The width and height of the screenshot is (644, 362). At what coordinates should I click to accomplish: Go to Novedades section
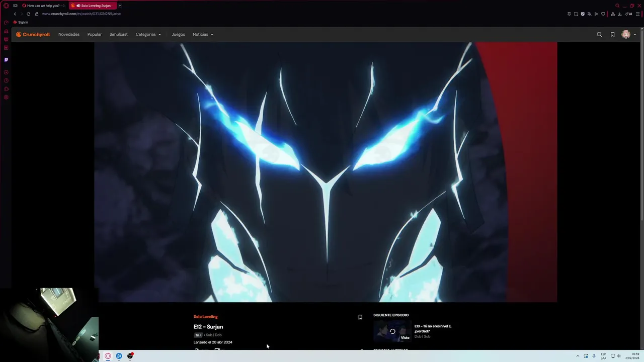69,35
